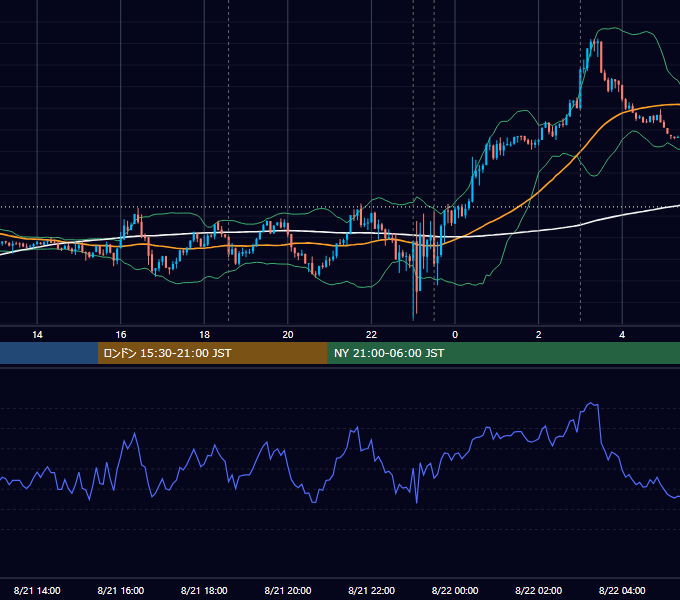Select the NY 21:00-06:00 JST session bar

(x=503, y=353)
